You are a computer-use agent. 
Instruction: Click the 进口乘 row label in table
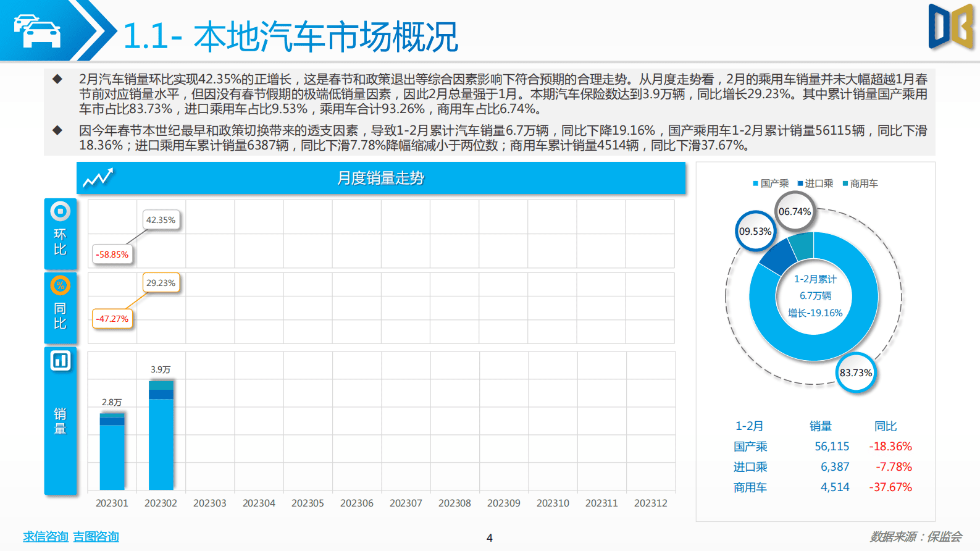[x=750, y=467]
